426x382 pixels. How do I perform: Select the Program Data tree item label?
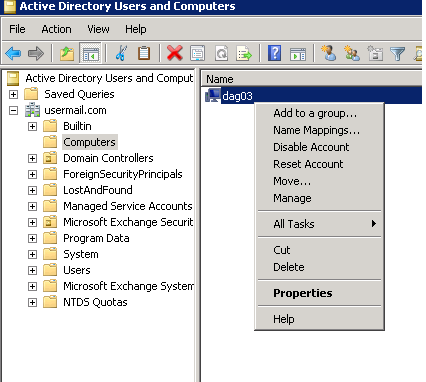(x=96, y=238)
